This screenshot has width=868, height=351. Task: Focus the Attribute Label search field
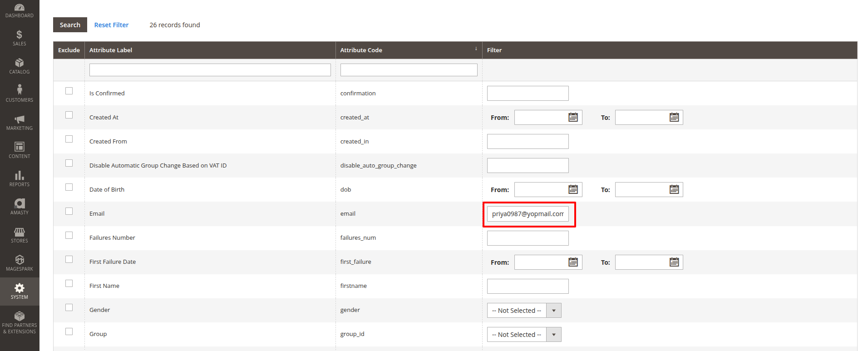210,70
